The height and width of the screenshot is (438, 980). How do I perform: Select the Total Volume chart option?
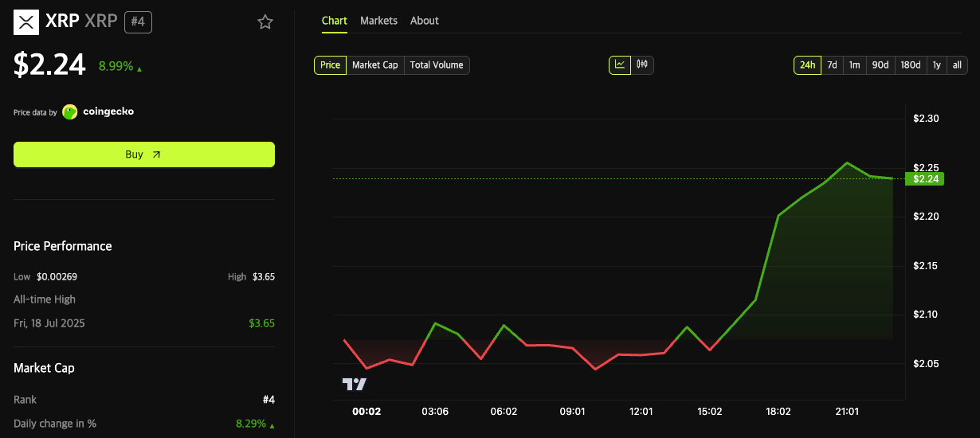coord(437,65)
